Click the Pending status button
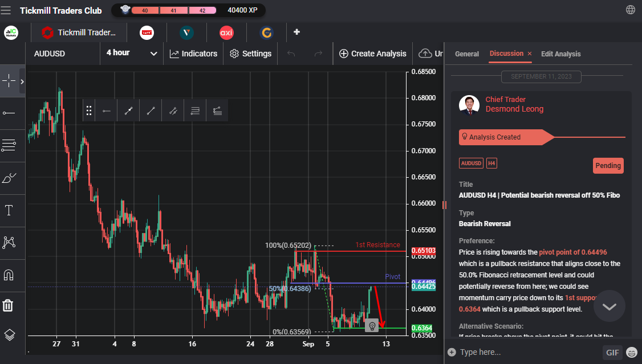 click(x=608, y=166)
